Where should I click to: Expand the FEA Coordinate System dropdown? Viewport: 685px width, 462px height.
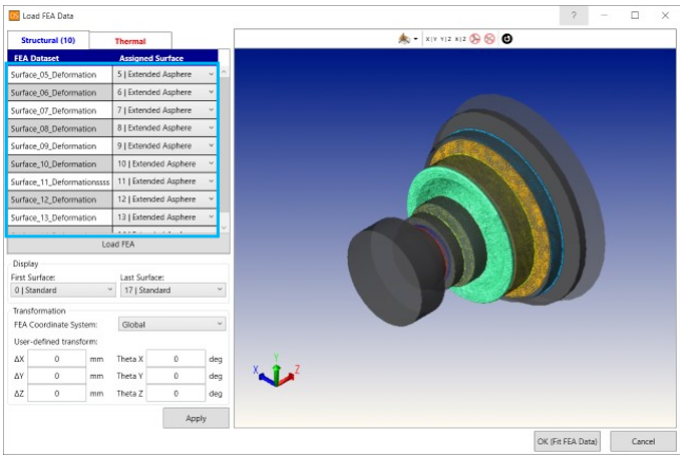[x=172, y=324]
